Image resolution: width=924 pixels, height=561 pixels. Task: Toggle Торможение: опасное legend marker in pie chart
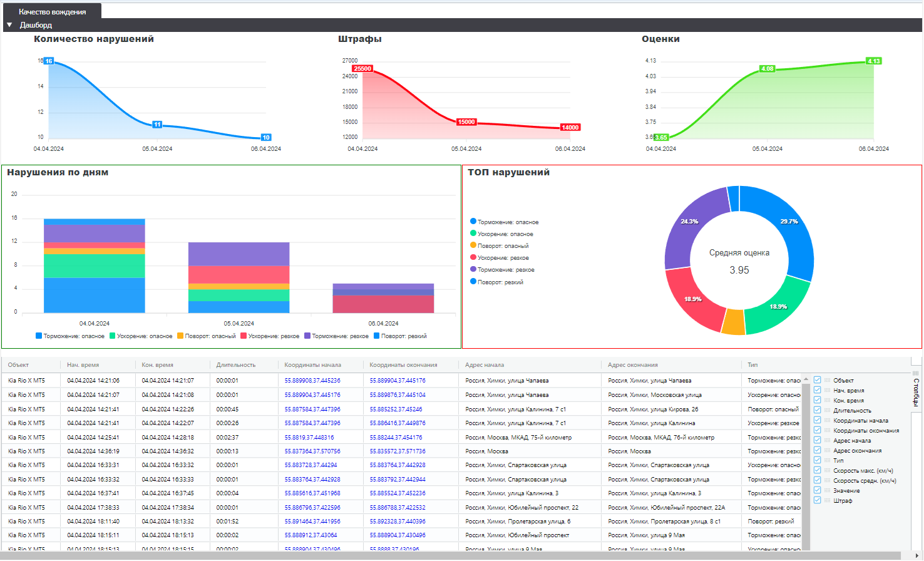[x=473, y=222]
